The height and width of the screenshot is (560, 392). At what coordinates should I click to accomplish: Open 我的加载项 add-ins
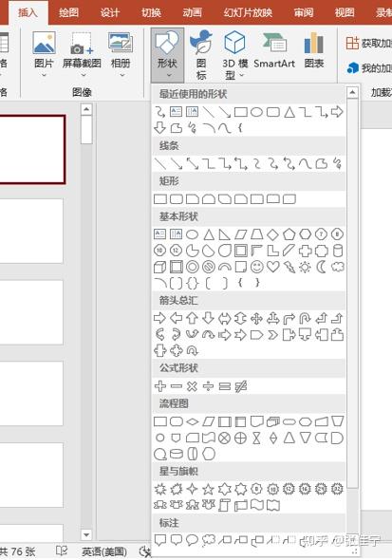click(369, 67)
